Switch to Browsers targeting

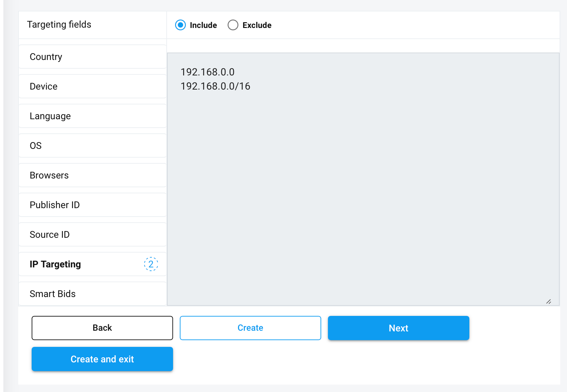pos(93,175)
